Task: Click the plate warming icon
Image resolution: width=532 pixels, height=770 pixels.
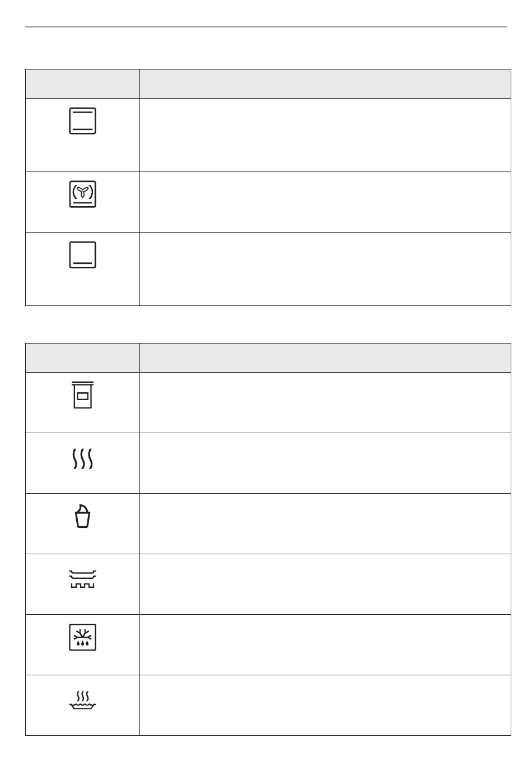Action: 83,578
